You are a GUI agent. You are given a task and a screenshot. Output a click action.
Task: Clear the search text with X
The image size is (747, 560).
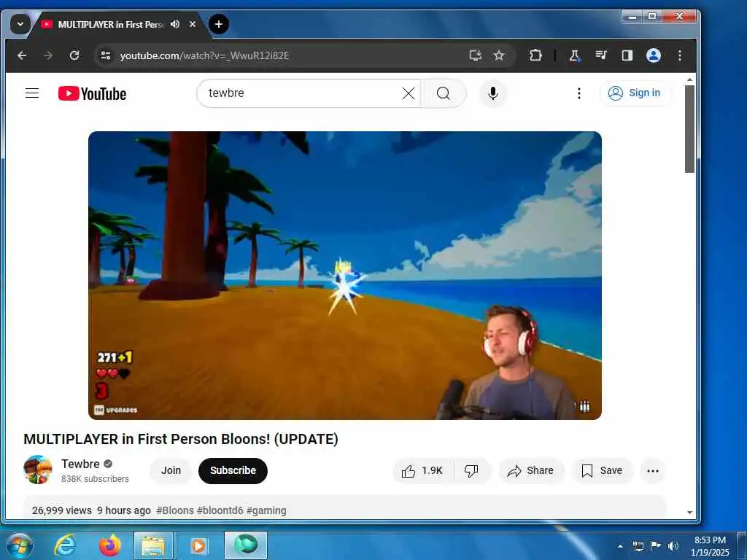tap(409, 93)
